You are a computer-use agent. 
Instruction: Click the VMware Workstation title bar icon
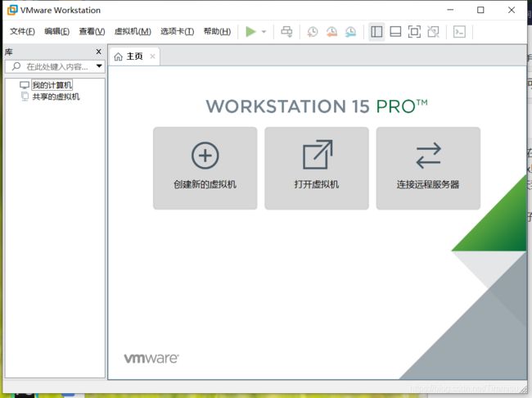click(12, 10)
